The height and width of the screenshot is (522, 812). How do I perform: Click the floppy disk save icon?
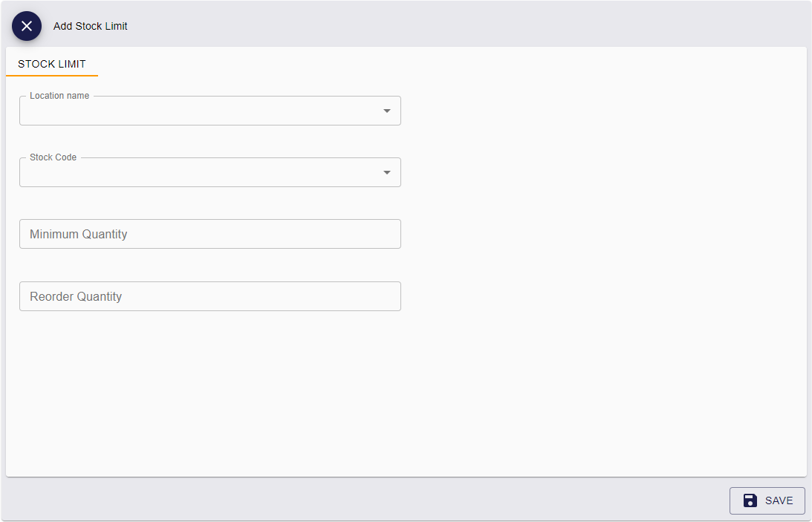point(750,500)
